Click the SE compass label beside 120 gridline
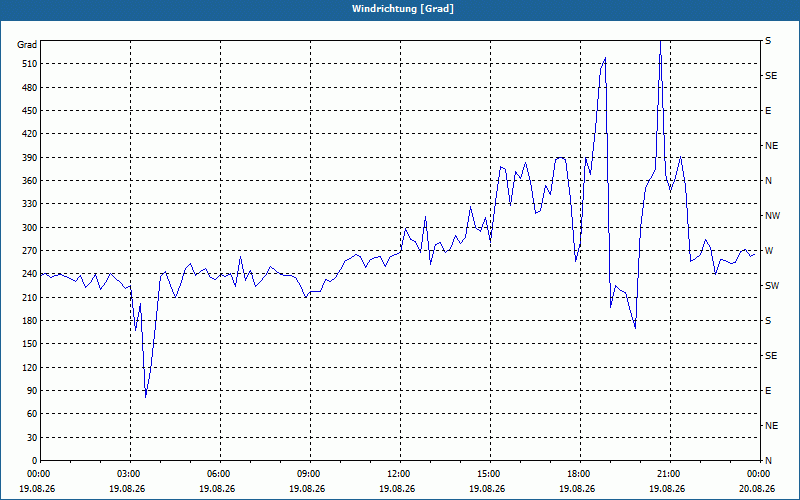Image resolution: width=800 pixels, height=500 pixels. coord(771,356)
